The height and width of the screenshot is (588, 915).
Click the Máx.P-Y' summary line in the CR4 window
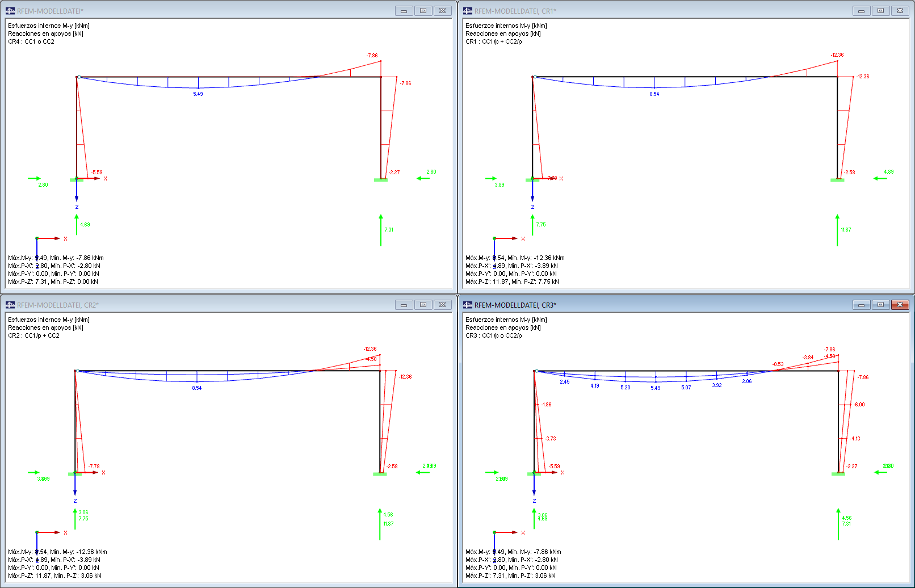pos(53,274)
